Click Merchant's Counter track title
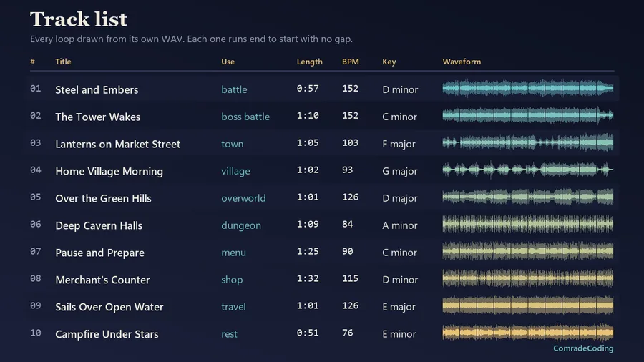 102,280
